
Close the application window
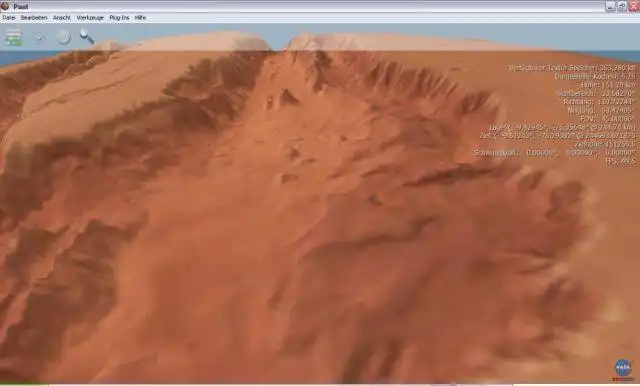pyautogui.click(x=633, y=6)
